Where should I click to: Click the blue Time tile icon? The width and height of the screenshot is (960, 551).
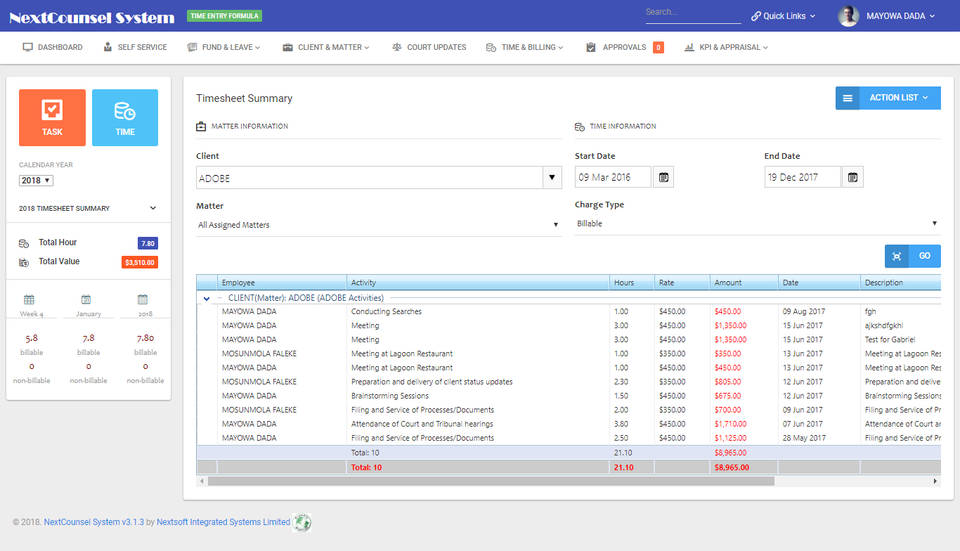point(125,110)
